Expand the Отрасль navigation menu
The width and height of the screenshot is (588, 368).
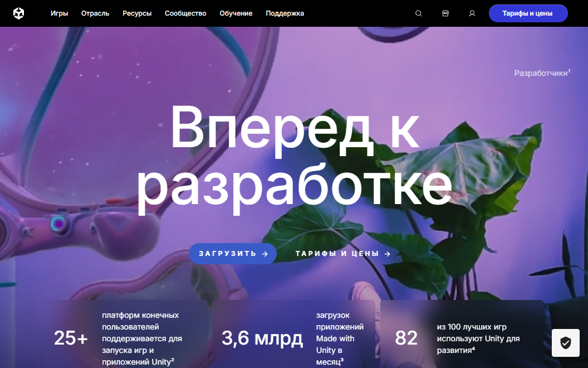point(95,13)
